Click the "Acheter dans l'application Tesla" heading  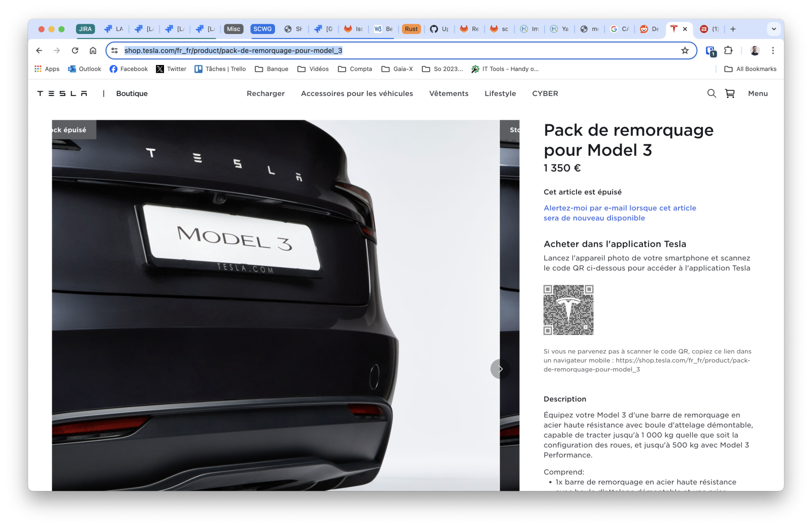[x=615, y=244]
